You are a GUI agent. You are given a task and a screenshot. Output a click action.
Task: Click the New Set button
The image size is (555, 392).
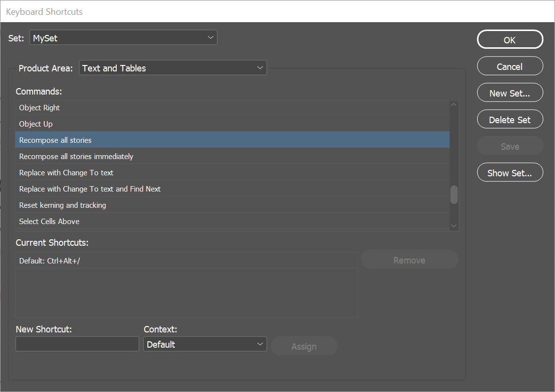click(510, 93)
